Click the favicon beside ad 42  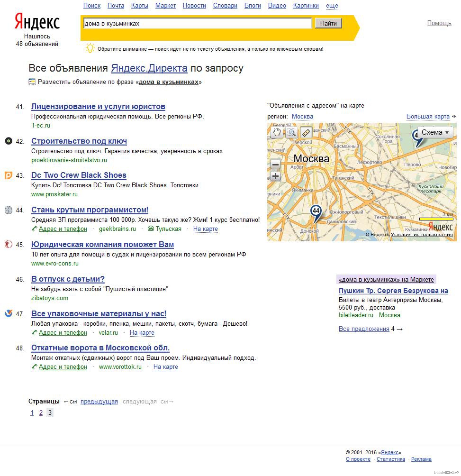9,141
